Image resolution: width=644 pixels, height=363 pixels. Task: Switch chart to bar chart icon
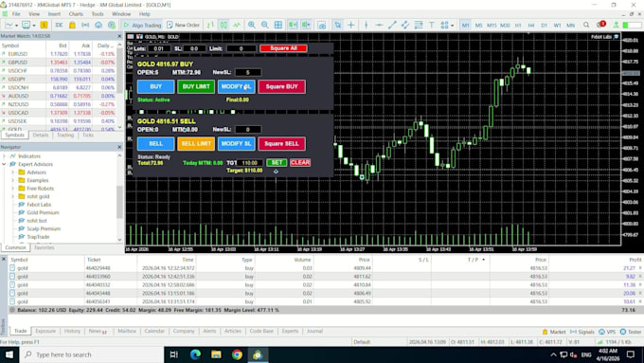pyautogui.click(x=210, y=25)
